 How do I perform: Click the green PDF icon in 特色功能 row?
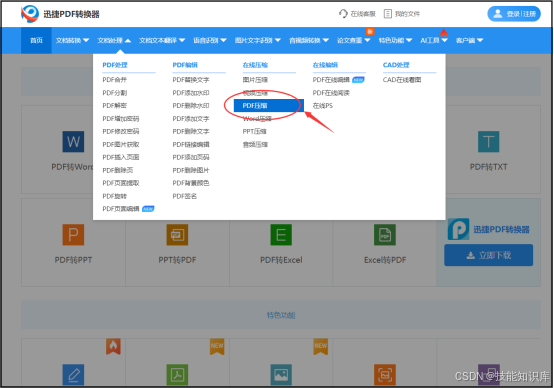click(x=177, y=375)
